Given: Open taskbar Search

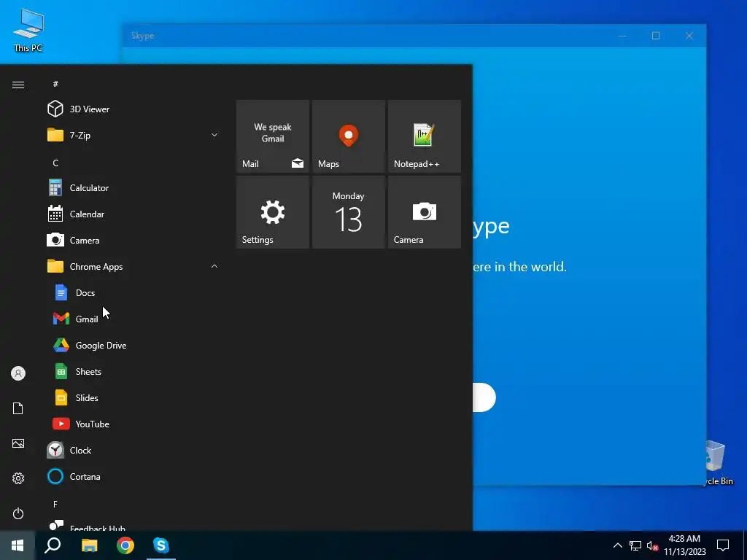Looking at the screenshot, I should coord(53,545).
